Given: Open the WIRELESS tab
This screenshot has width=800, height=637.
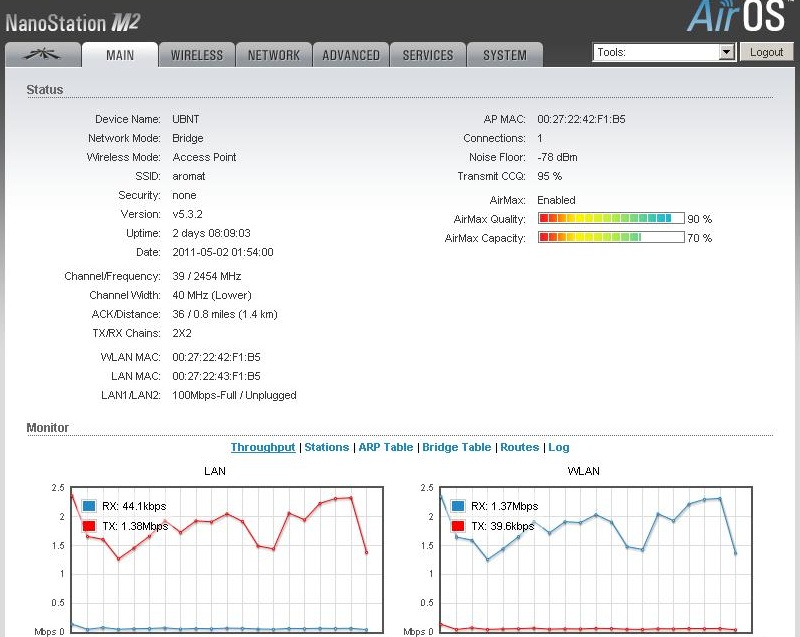Looking at the screenshot, I should pyautogui.click(x=197, y=55).
